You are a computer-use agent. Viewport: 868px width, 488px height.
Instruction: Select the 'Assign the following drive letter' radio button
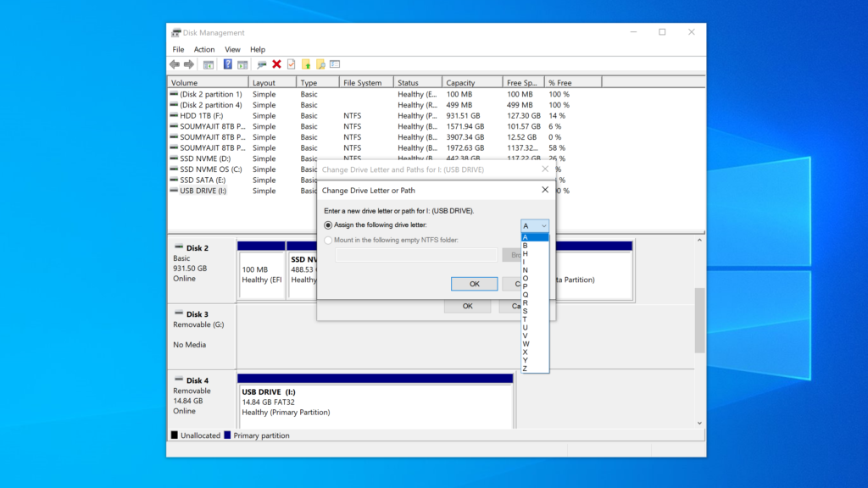click(x=328, y=225)
